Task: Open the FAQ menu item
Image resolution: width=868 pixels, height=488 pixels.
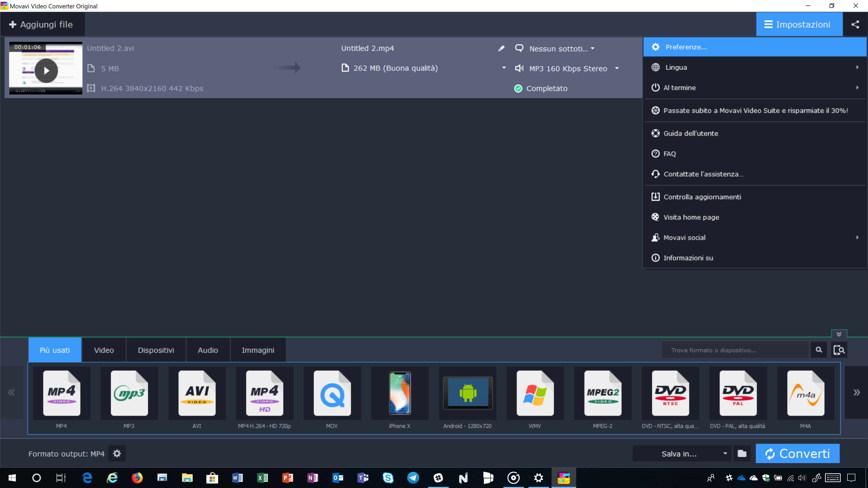Action: [x=755, y=154]
